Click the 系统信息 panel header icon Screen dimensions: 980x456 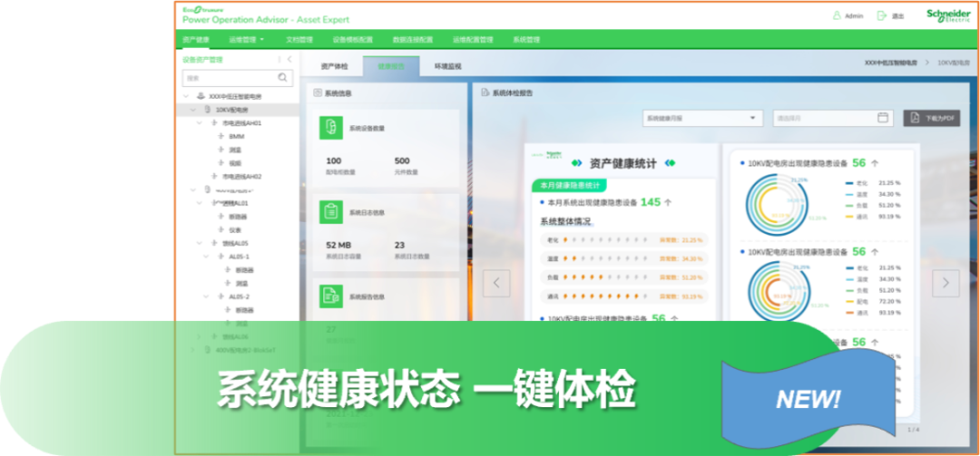(318, 93)
